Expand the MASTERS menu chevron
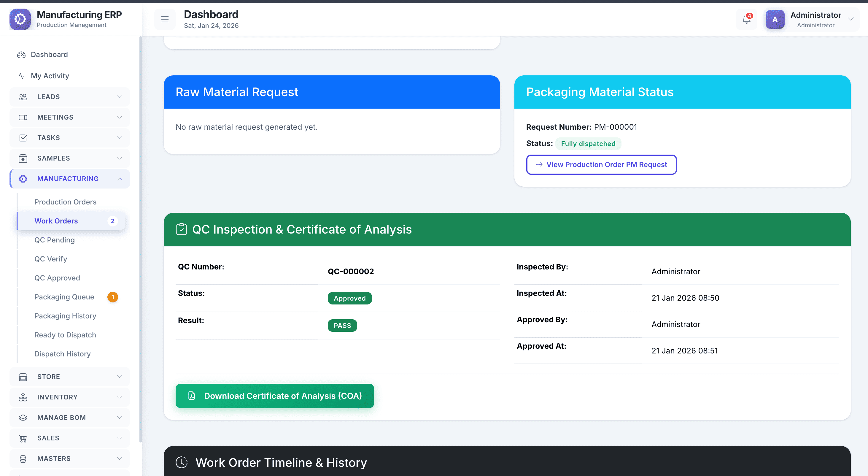The width and height of the screenshot is (868, 476). pos(119,458)
